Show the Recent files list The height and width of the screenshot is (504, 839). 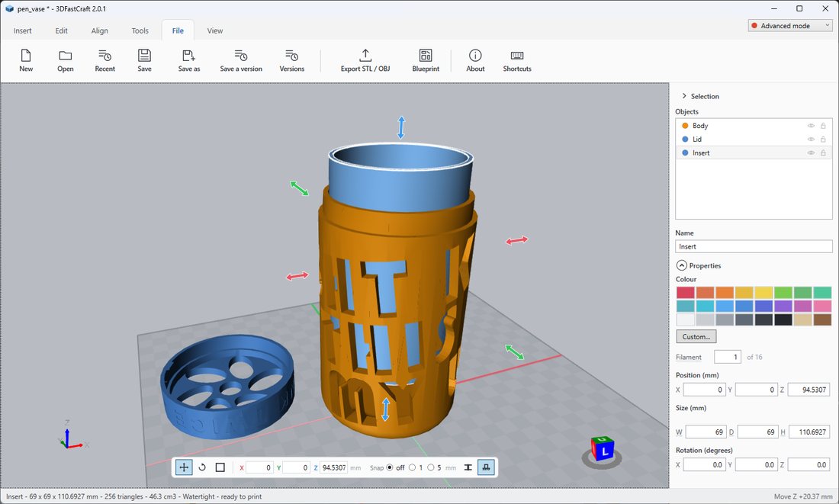[x=105, y=60]
